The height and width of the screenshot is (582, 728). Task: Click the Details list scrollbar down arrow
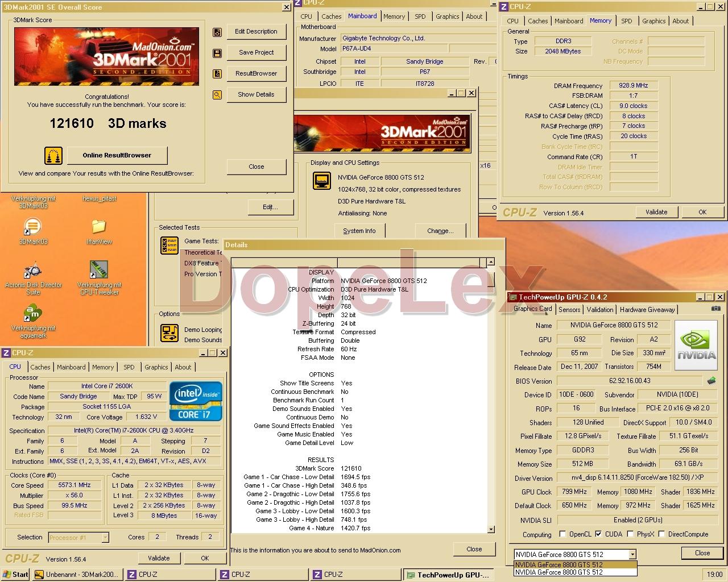click(x=490, y=529)
